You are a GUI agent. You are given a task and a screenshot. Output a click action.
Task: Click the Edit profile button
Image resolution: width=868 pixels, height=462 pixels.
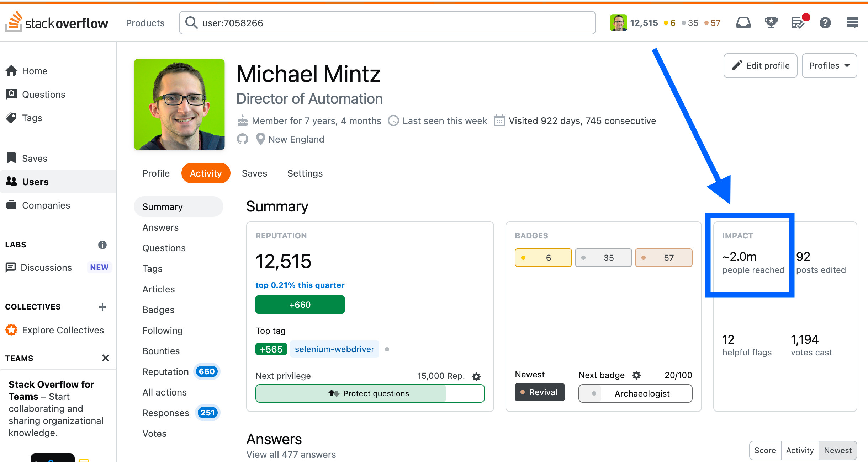coord(760,66)
